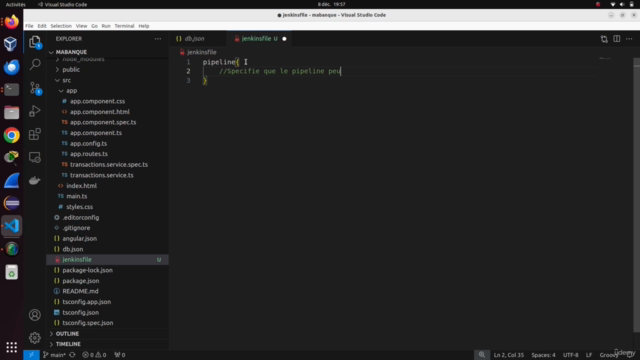Open the View menu
The height and width of the screenshot is (360, 640).
(x=81, y=26)
